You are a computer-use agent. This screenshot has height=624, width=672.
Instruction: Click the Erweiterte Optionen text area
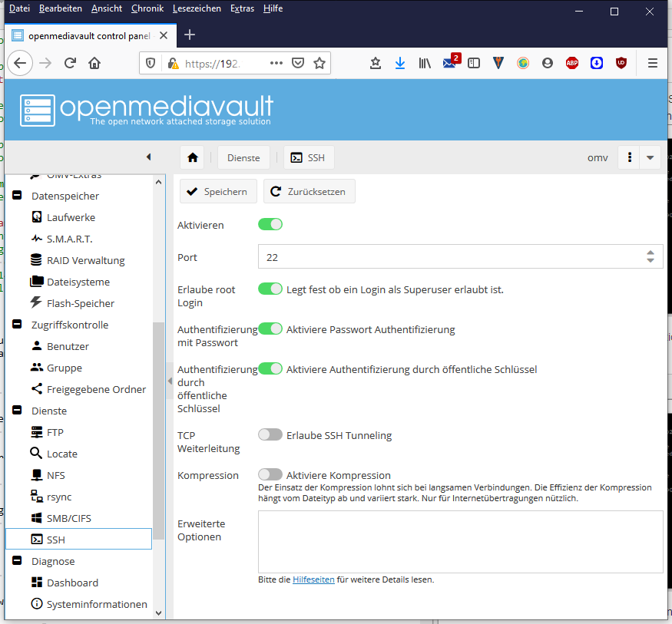coord(460,541)
